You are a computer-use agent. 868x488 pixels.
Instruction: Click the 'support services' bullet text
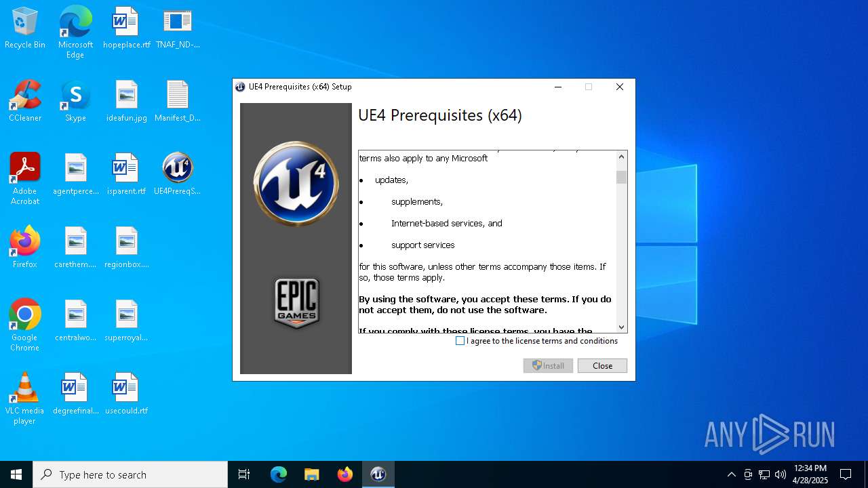click(x=423, y=245)
